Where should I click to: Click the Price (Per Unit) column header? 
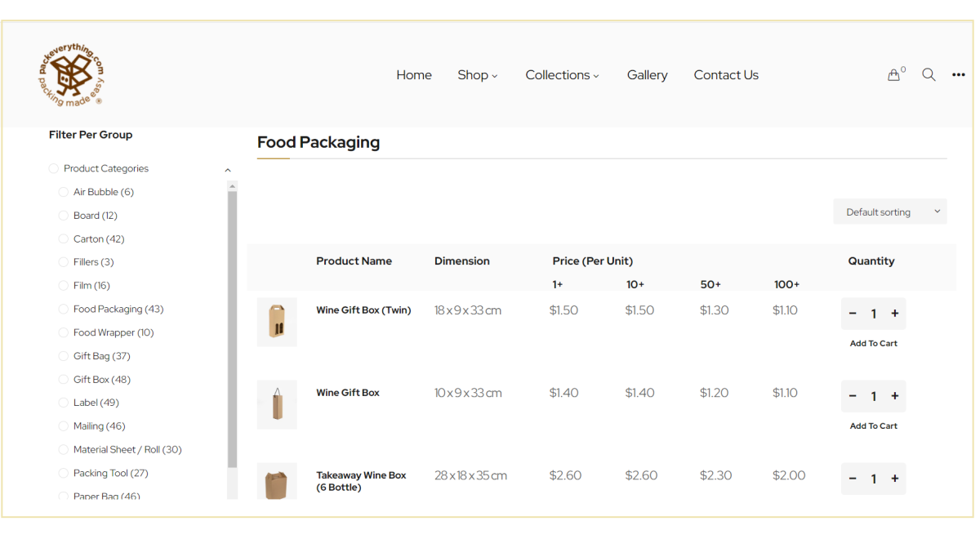(x=593, y=261)
